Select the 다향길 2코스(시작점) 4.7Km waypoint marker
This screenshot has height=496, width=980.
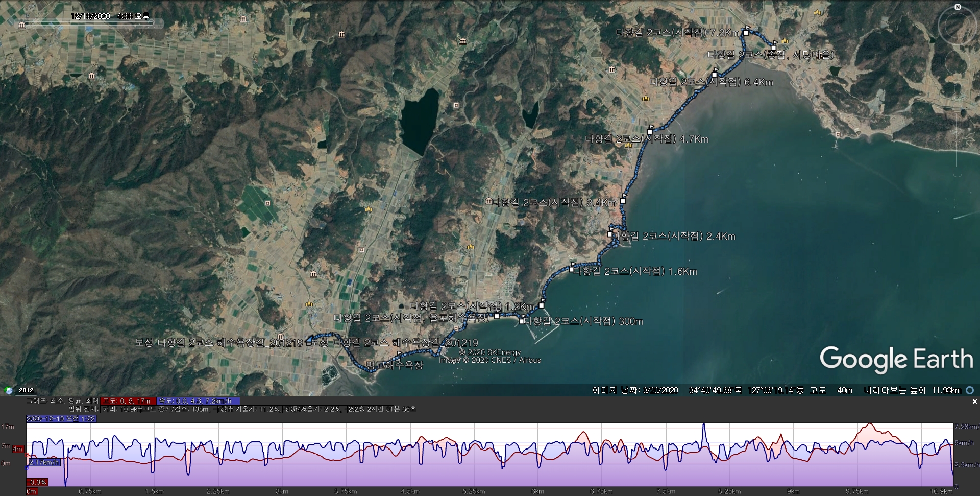650,132
